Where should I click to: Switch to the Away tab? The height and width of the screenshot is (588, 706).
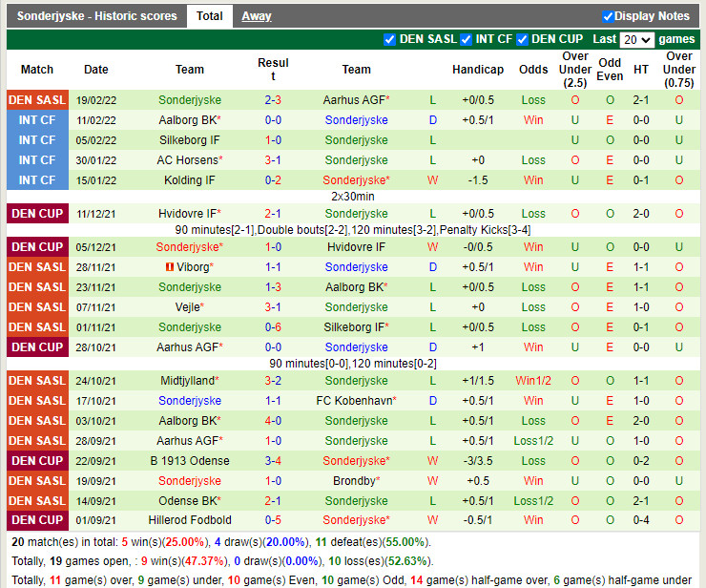[256, 16]
